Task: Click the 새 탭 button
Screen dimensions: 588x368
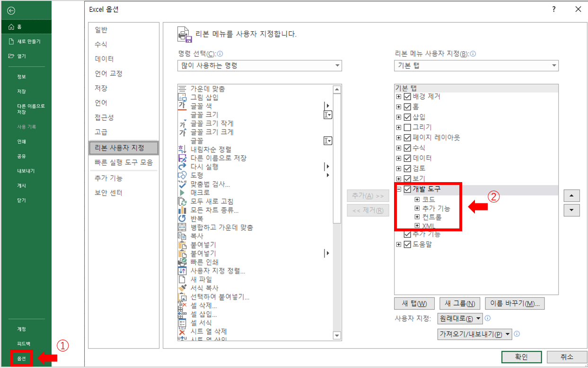Action: pyautogui.click(x=414, y=303)
